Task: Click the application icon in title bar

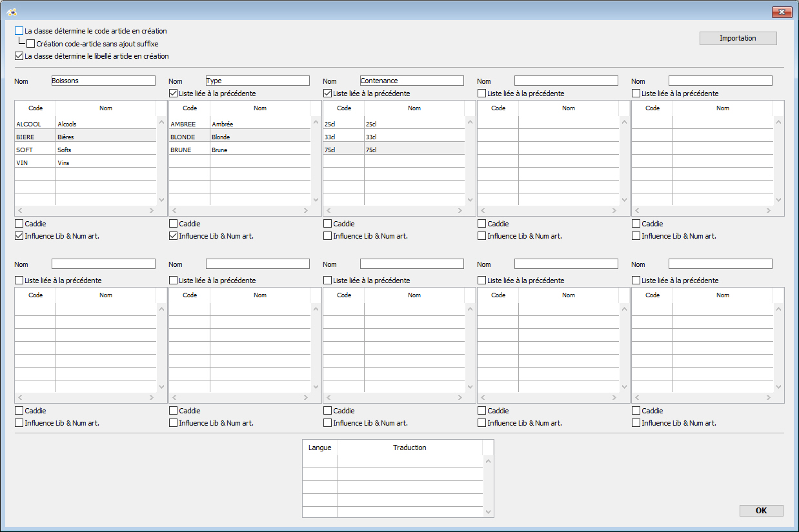Action: tap(11, 12)
